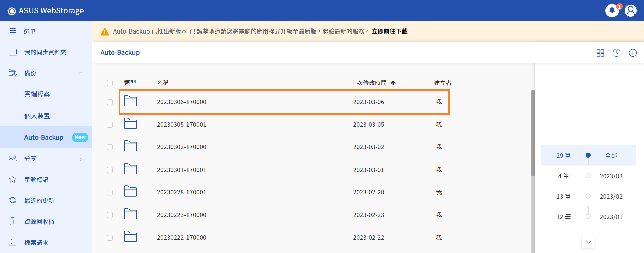Check the box for 20230222-170000
The width and height of the screenshot is (644, 253).
click(x=110, y=238)
